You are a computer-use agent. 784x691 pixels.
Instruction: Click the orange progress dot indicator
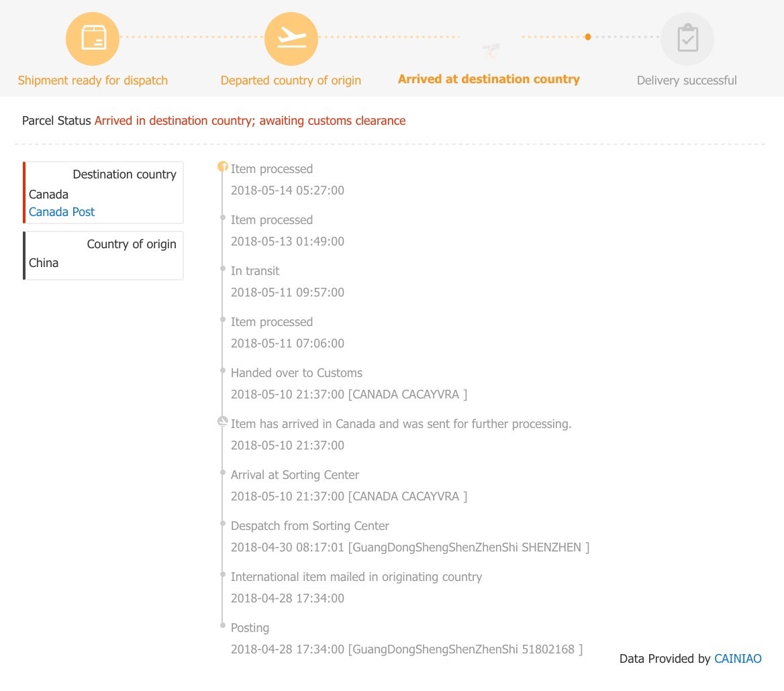[588, 37]
